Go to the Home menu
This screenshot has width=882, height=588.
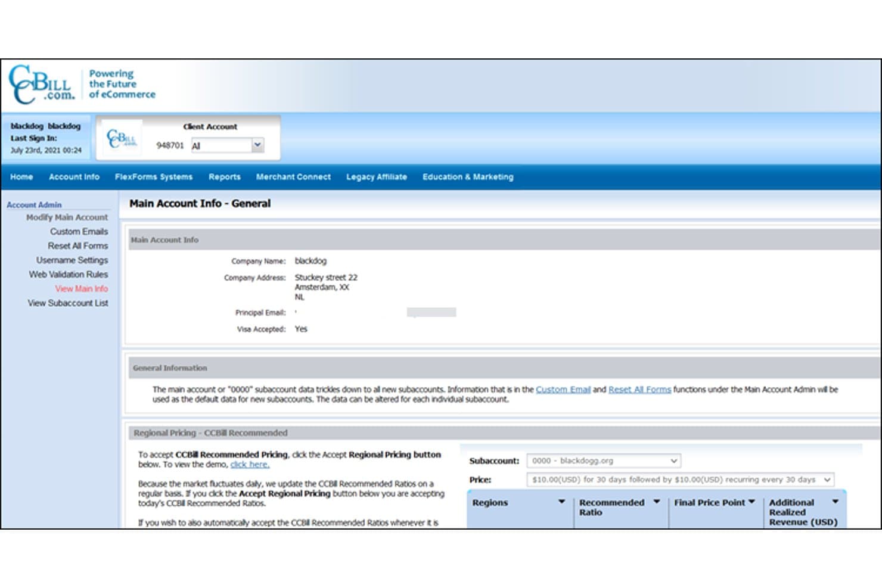(x=21, y=177)
